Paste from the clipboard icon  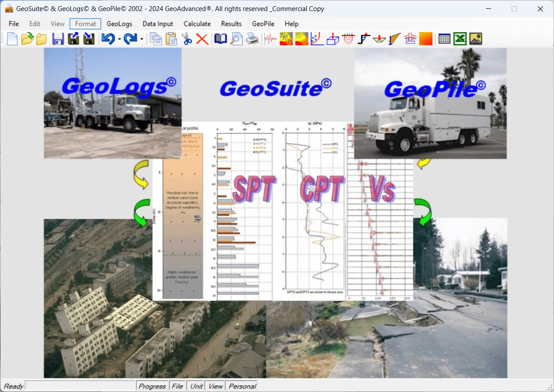[171, 39]
